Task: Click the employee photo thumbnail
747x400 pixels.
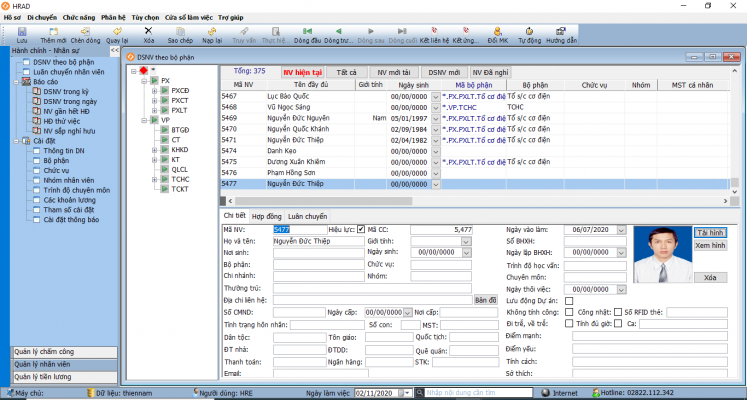Action: [x=663, y=254]
